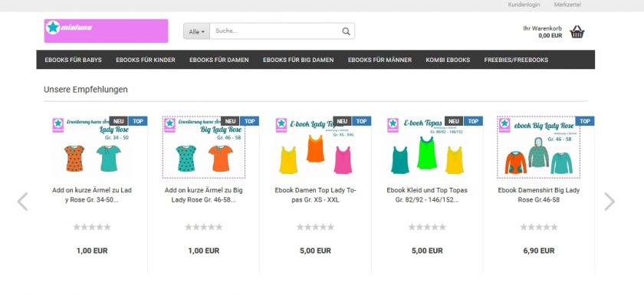
Task: Open EBOOKS FÜR DAMEN menu
Action: pyautogui.click(x=219, y=60)
